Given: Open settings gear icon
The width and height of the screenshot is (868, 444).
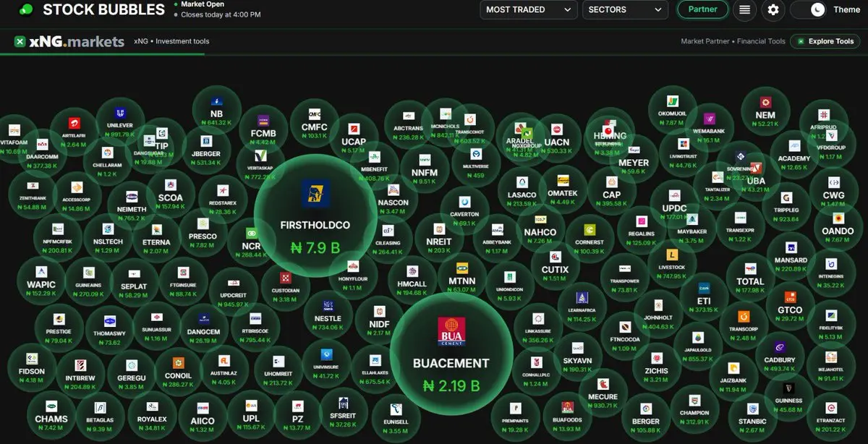Looking at the screenshot, I should [x=773, y=10].
